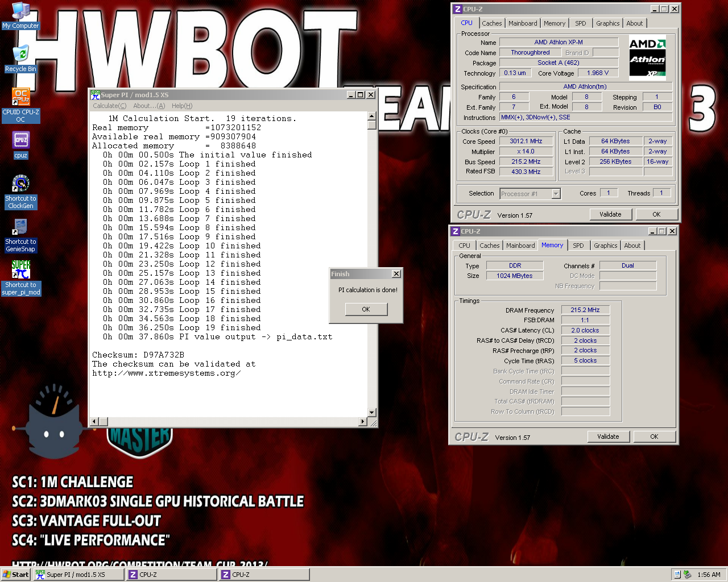Switch to second CPU-Z taskbar item
This screenshot has height=582, width=728.
(x=264, y=575)
